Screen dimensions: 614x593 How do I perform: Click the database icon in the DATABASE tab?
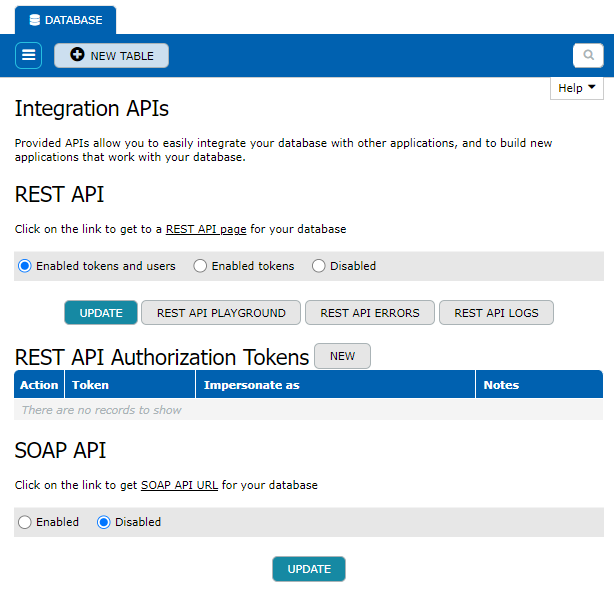tap(35, 20)
